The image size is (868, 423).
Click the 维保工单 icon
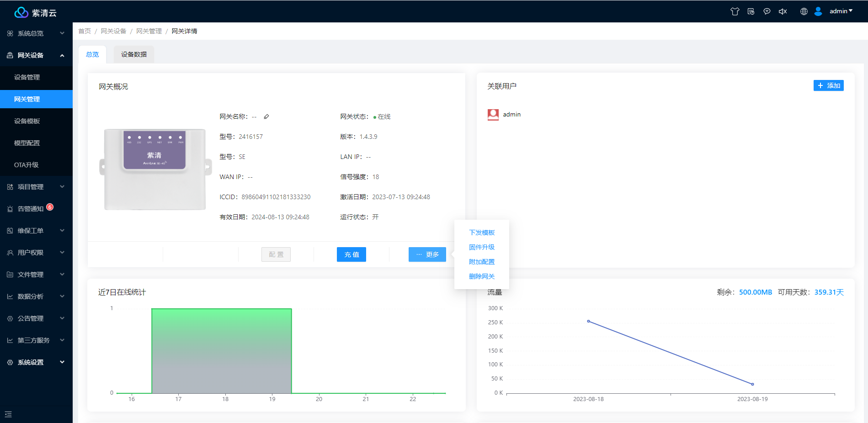10,231
